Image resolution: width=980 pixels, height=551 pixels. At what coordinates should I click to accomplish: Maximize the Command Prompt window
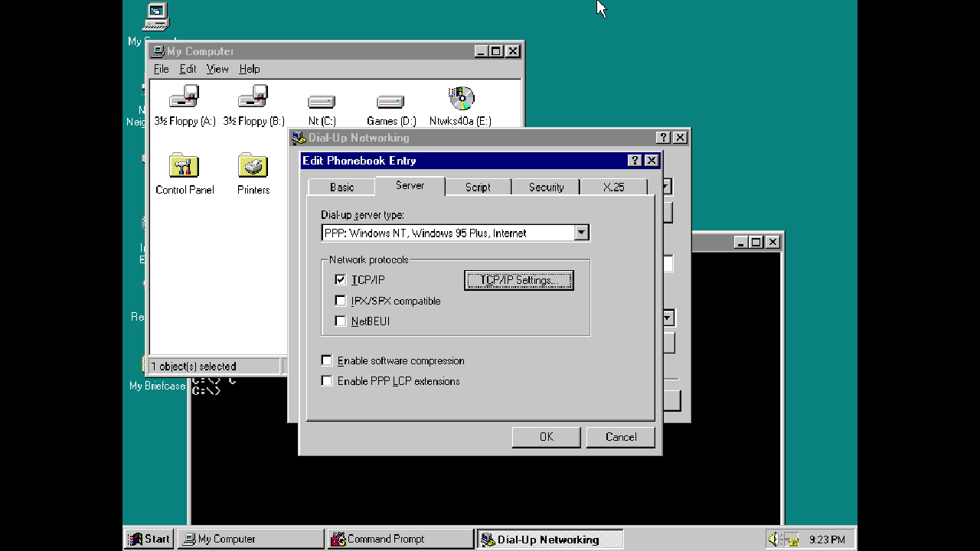pos(756,242)
